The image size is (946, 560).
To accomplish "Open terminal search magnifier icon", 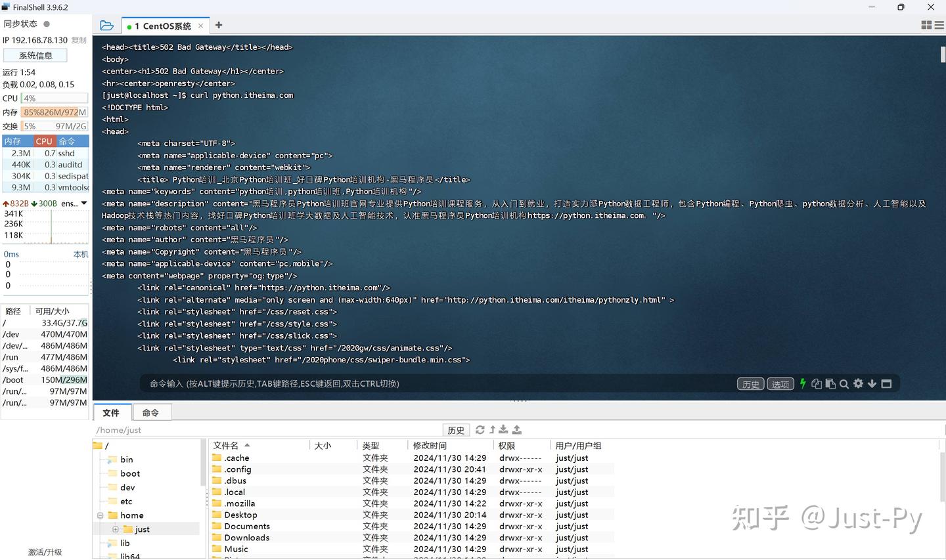I will [844, 383].
